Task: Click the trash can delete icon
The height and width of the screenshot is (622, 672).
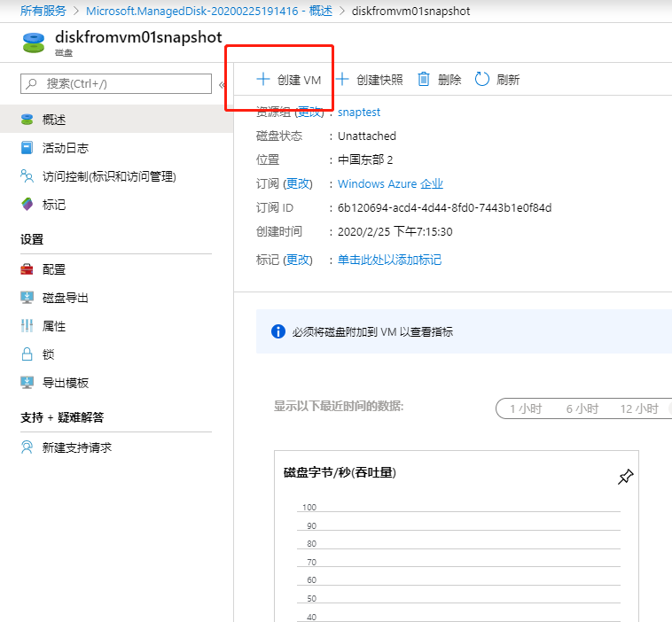Action: (424, 79)
